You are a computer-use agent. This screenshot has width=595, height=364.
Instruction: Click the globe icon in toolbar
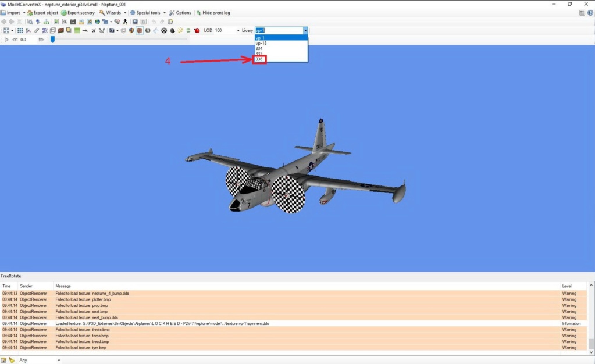(x=98, y=22)
